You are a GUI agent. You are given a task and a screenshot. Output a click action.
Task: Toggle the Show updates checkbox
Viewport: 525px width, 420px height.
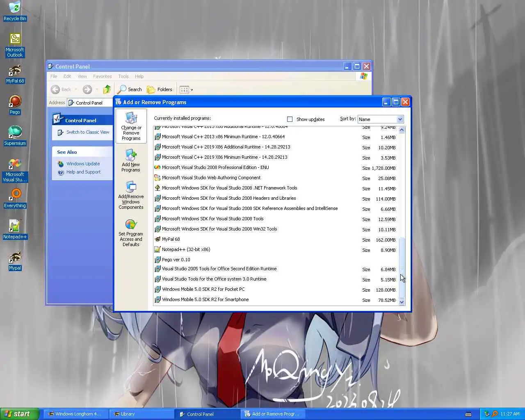pos(290,119)
